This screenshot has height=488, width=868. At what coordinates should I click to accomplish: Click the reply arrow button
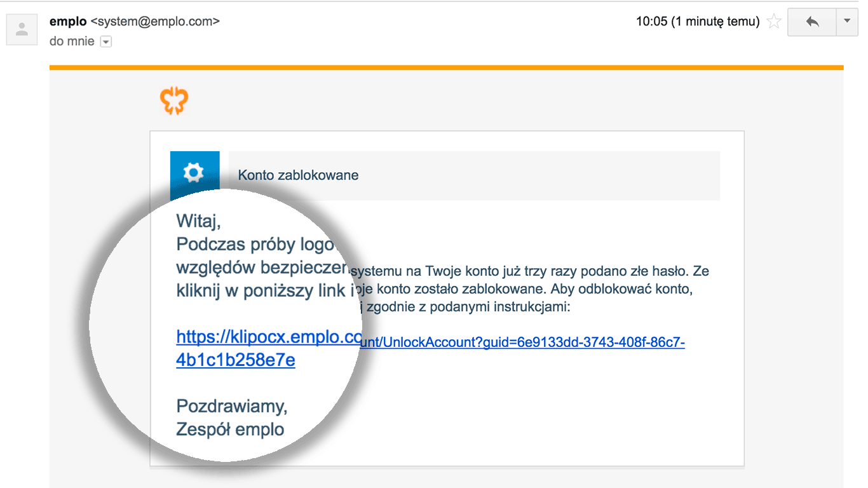click(x=812, y=22)
